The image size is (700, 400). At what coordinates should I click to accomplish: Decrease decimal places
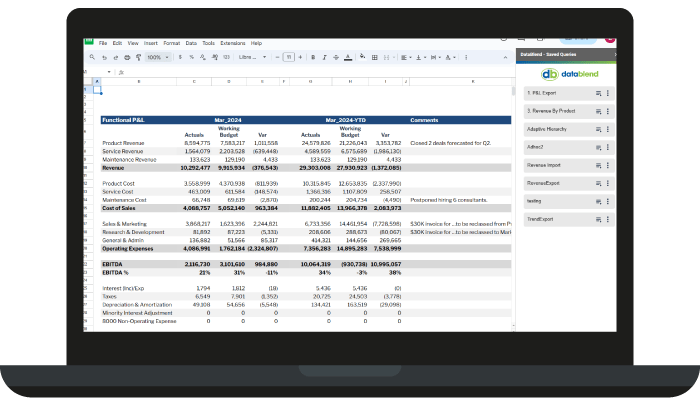click(x=203, y=57)
